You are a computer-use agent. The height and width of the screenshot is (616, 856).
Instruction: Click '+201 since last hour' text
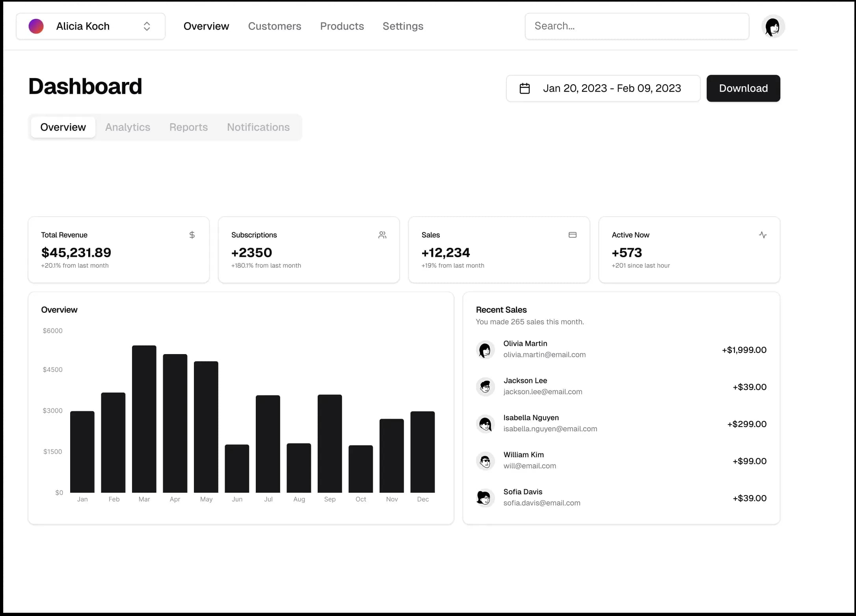(x=641, y=265)
